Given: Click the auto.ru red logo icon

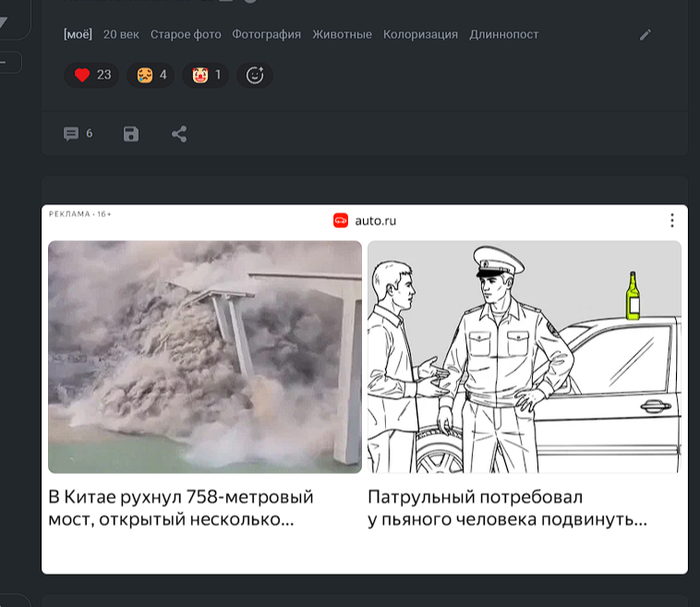Looking at the screenshot, I should tap(341, 220).
